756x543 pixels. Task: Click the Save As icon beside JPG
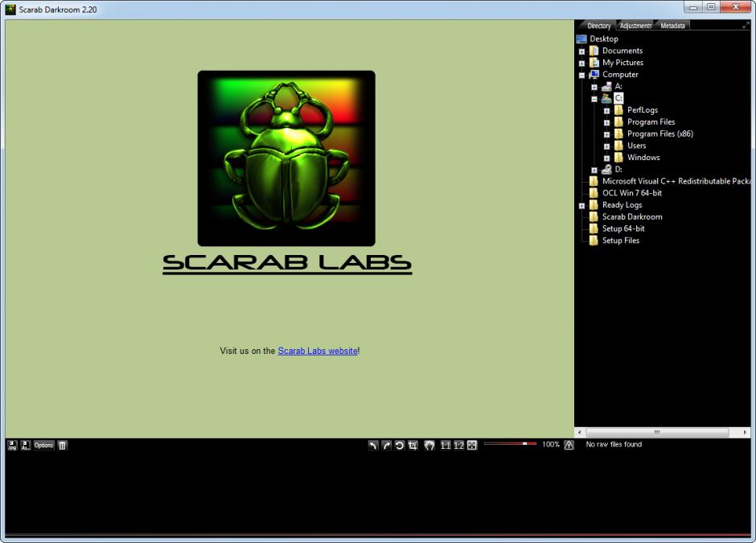[25, 445]
